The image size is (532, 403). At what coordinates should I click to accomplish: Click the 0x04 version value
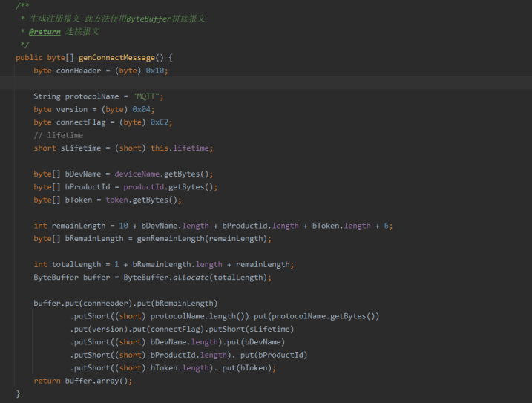(142, 109)
